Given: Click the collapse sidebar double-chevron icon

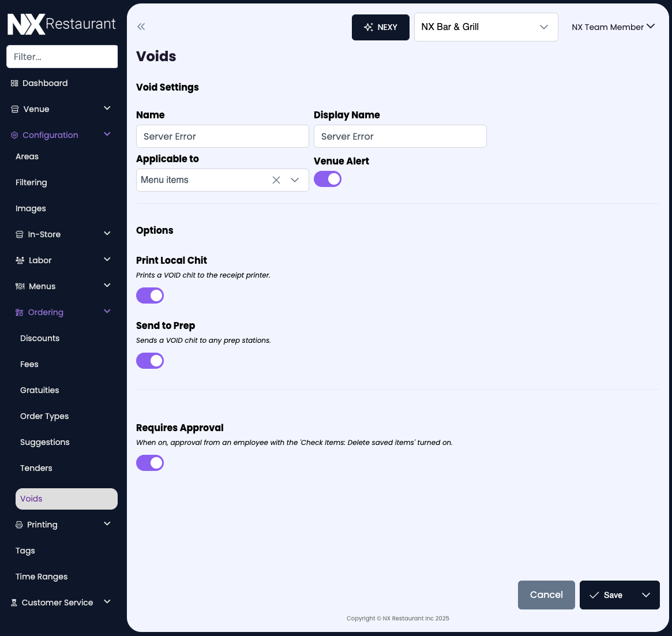Looking at the screenshot, I should 141,27.
